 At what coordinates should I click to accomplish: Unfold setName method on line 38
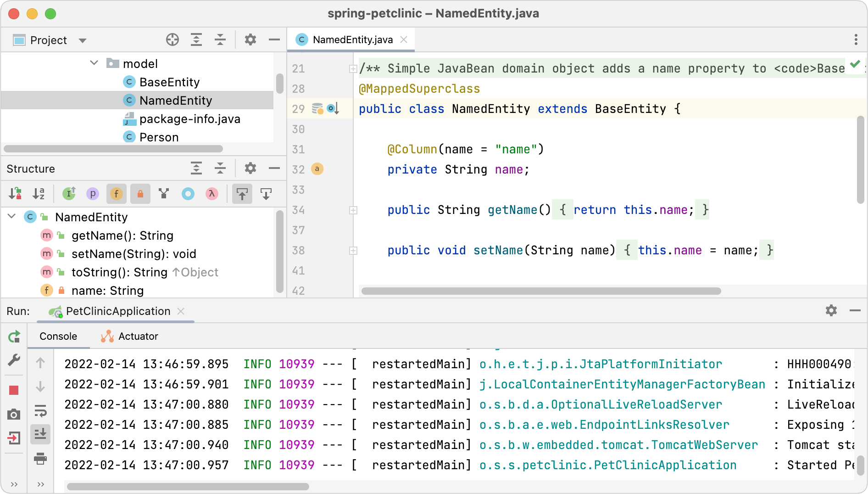[x=353, y=251]
